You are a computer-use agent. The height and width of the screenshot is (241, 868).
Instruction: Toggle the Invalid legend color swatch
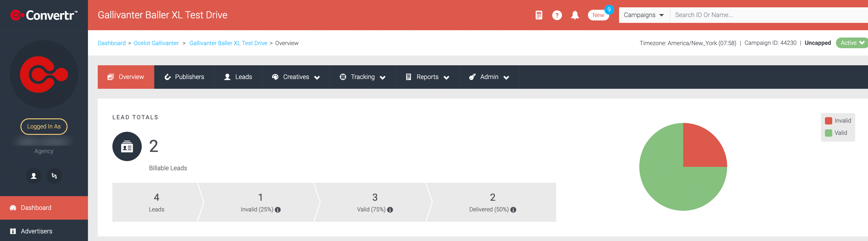(x=828, y=121)
